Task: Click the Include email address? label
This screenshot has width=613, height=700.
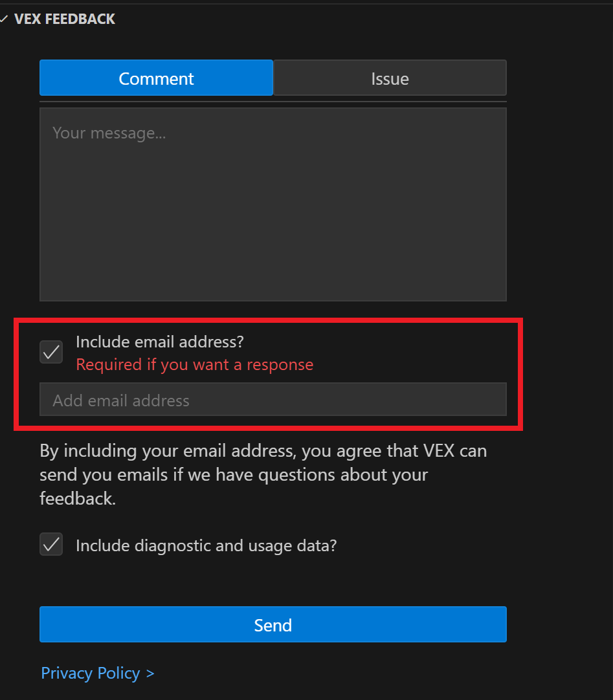Action: pyautogui.click(x=159, y=341)
